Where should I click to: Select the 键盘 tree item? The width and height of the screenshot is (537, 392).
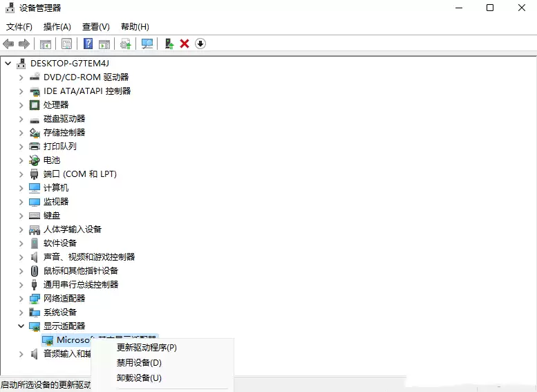[52, 216]
